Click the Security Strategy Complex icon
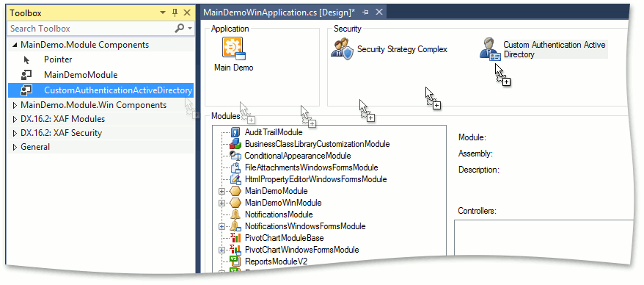644x285 pixels. 342,49
